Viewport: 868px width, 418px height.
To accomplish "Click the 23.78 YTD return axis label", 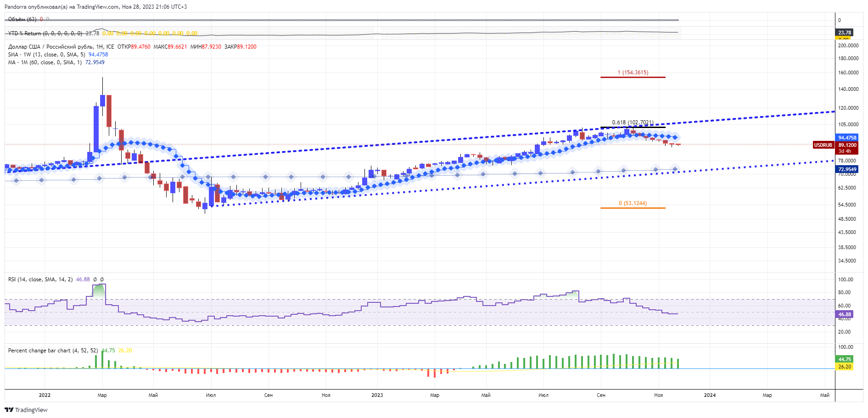I will 845,33.
